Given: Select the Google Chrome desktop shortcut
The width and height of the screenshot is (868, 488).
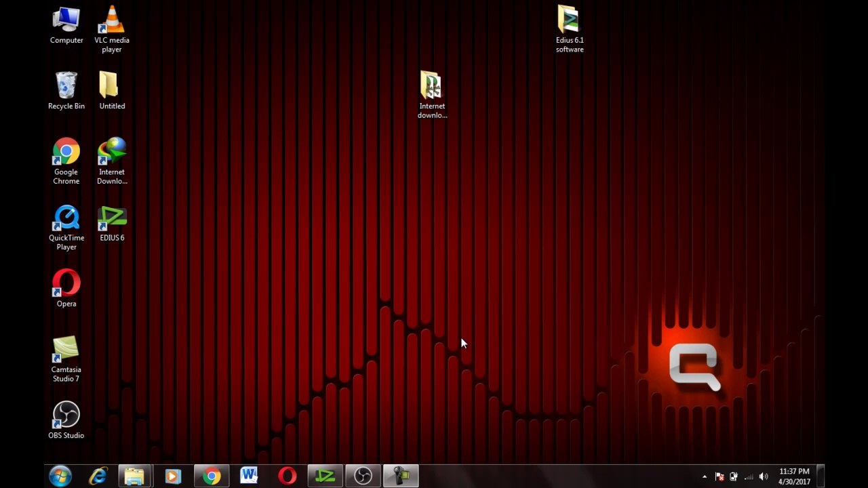Looking at the screenshot, I should click(x=66, y=161).
